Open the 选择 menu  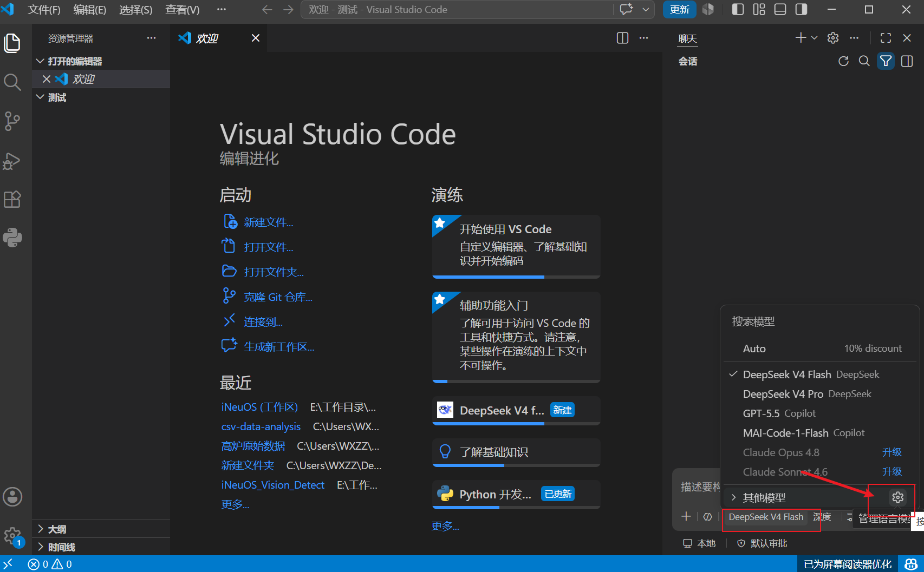pyautogui.click(x=135, y=10)
